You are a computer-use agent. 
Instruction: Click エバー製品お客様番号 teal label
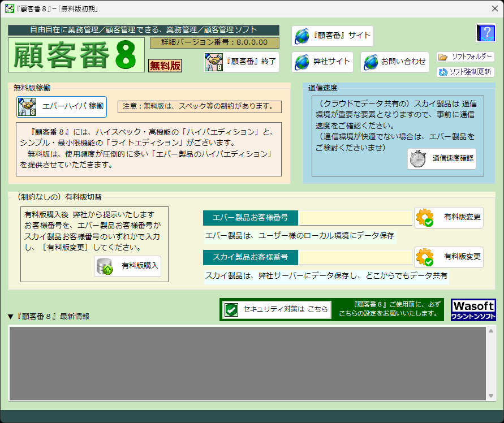click(251, 218)
